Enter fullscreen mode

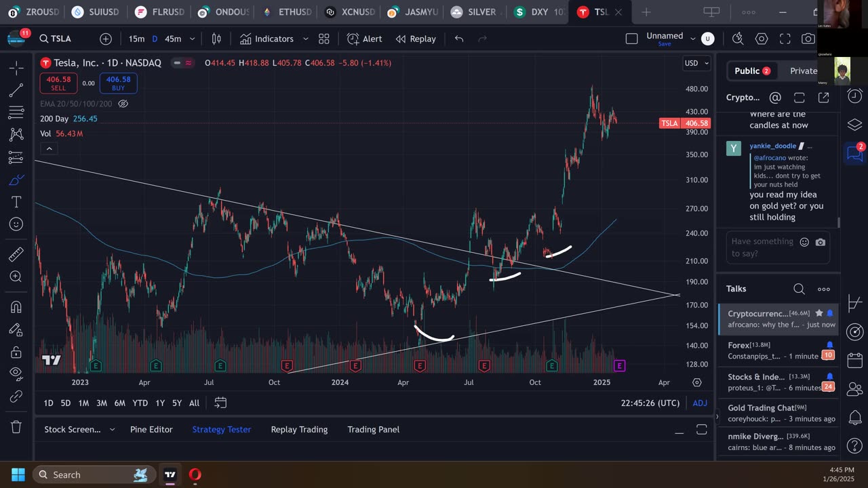(x=785, y=39)
